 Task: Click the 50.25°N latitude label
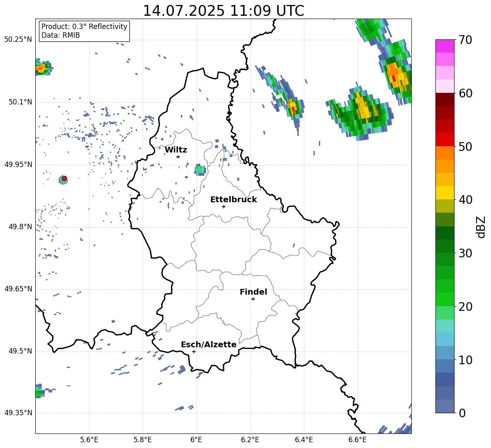pos(18,40)
